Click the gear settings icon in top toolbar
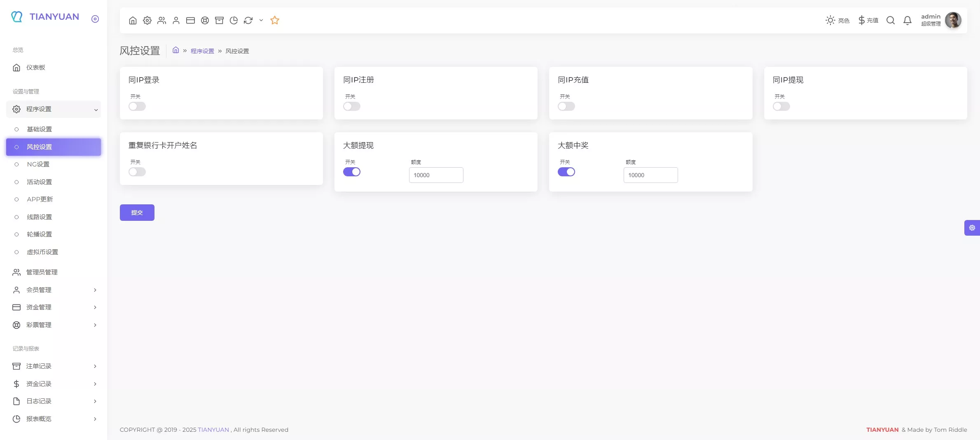The image size is (980, 440). pyautogui.click(x=147, y=20)
